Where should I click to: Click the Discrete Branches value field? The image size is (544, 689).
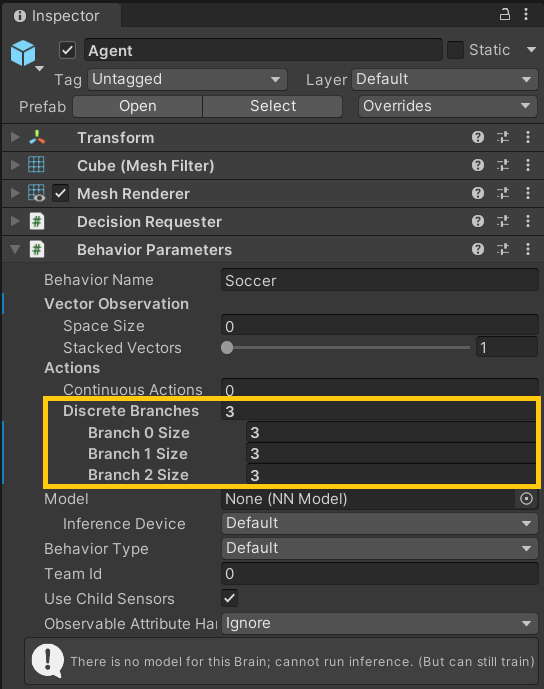379,411
